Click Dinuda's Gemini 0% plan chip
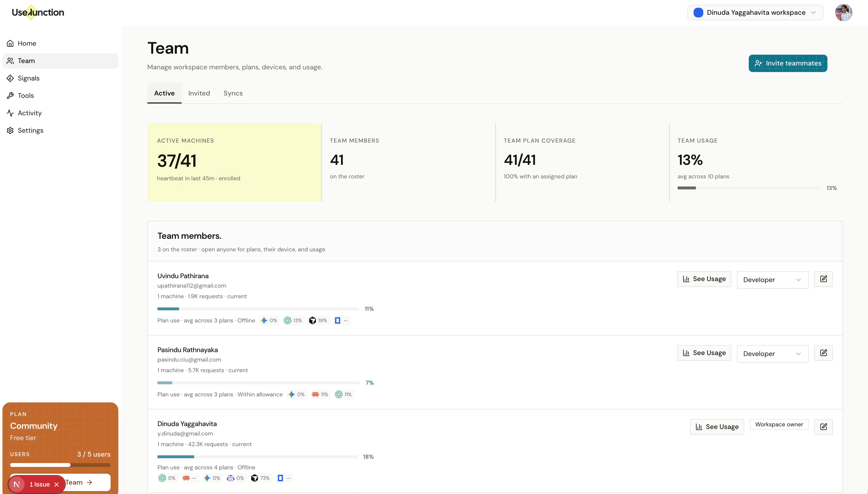 (212, 478)
